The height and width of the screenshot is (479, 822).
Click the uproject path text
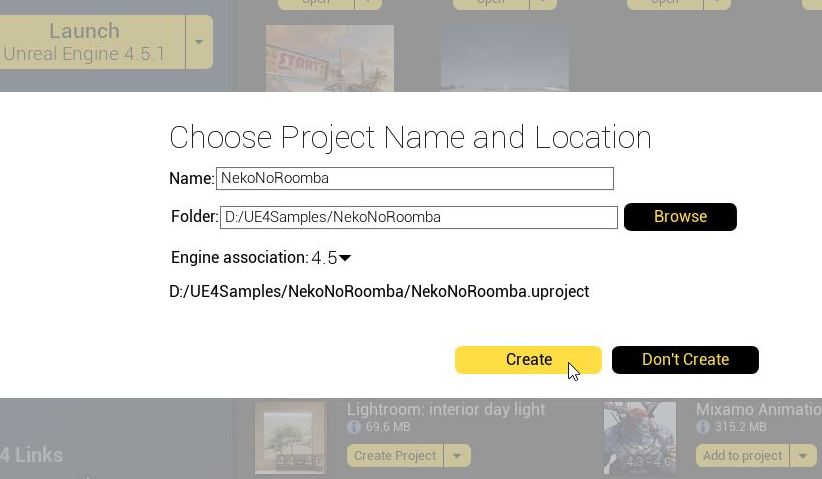tap(379, 291)
